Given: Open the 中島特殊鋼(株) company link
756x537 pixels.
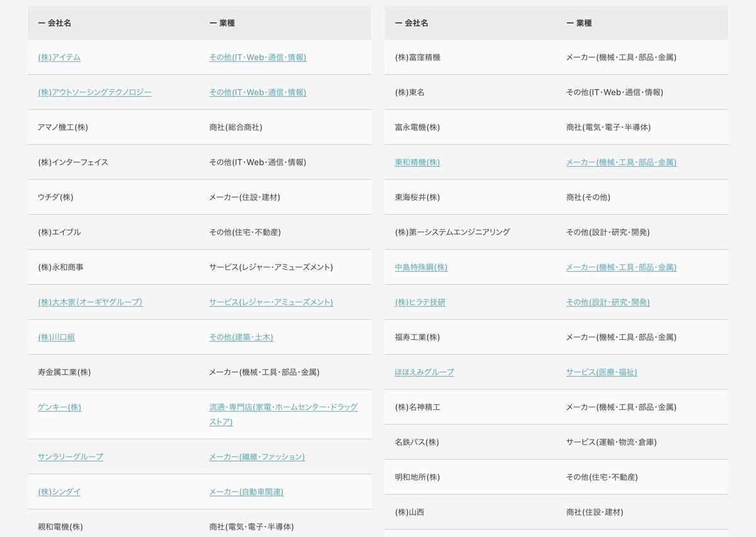Looking at the screenshot, I should pos(420,267).
